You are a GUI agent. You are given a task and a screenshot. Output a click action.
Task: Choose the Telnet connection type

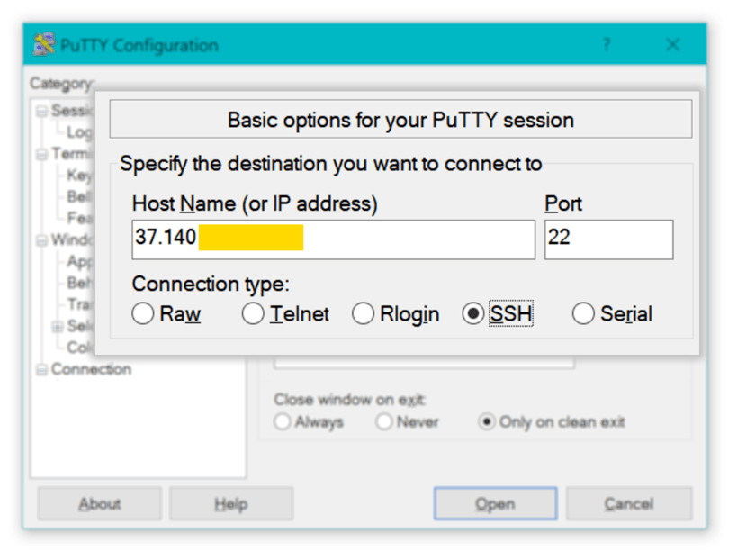pyautogui.click(x=254, y=314)
